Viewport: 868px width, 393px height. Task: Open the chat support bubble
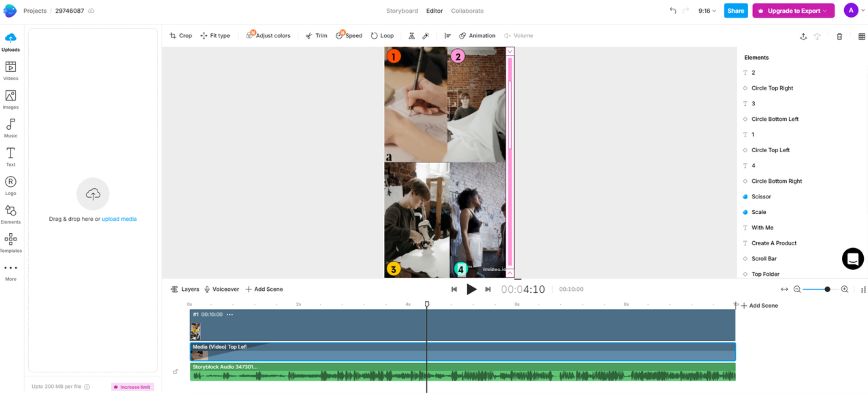point(853,259)
